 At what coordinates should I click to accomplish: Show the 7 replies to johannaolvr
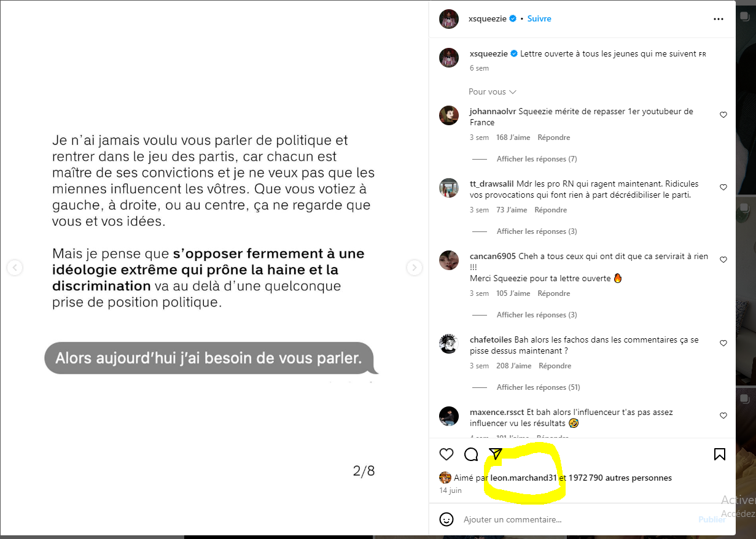537,159
